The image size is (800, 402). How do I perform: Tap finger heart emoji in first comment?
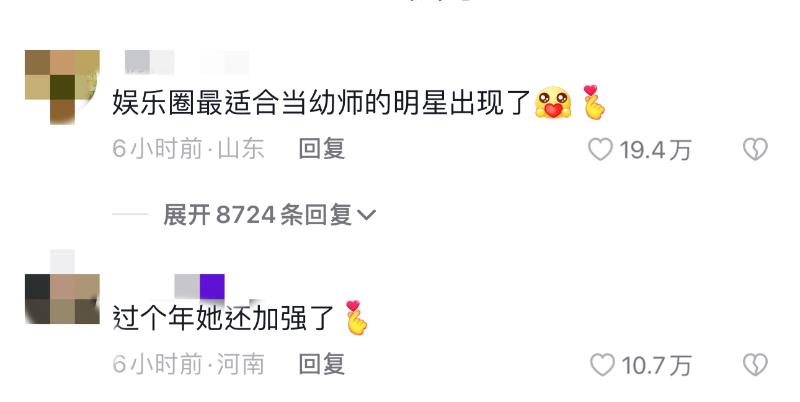(x=594, y=102)
